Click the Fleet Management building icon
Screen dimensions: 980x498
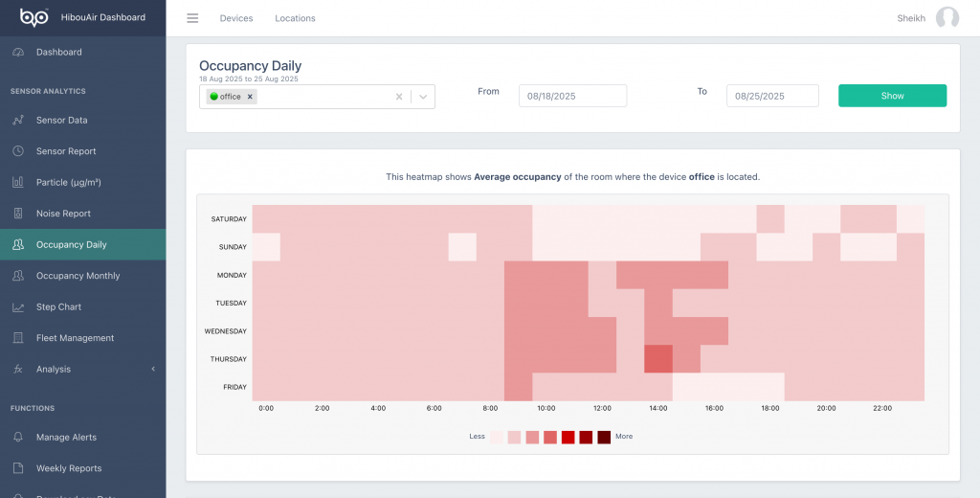[18, 338]
